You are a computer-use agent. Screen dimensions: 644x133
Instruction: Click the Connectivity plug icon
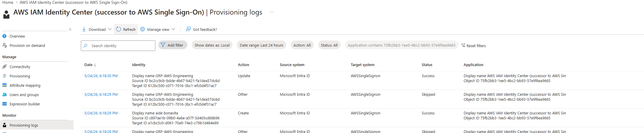click(4, 67)
